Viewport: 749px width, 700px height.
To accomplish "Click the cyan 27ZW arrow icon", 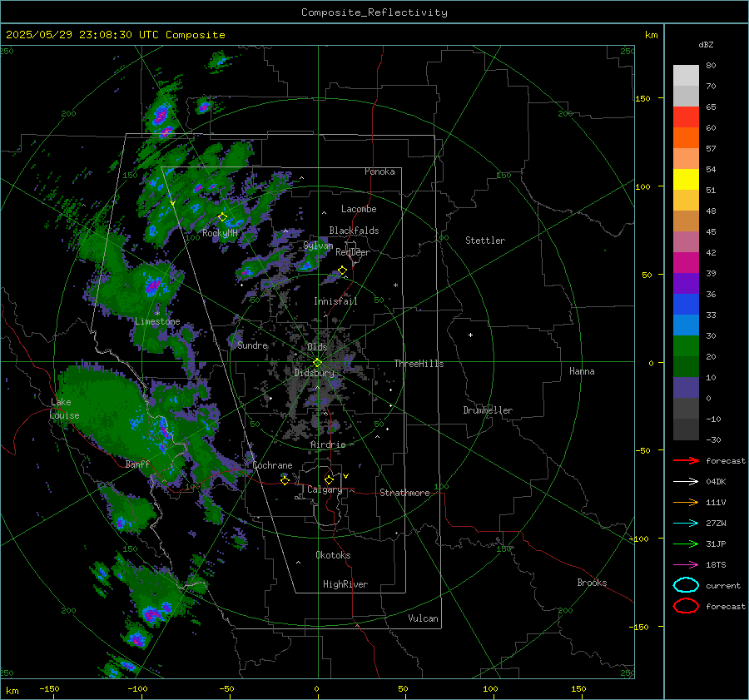I will click(686, 524).
